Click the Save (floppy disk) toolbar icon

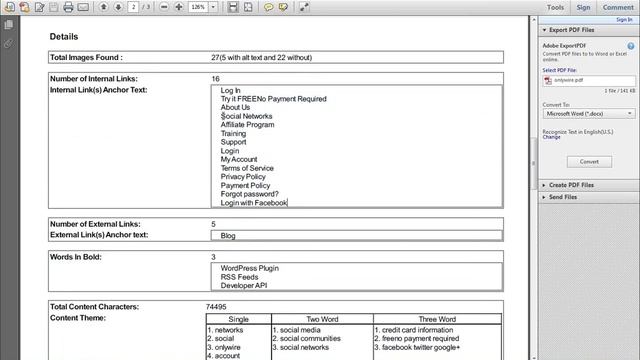click(53, 7)
